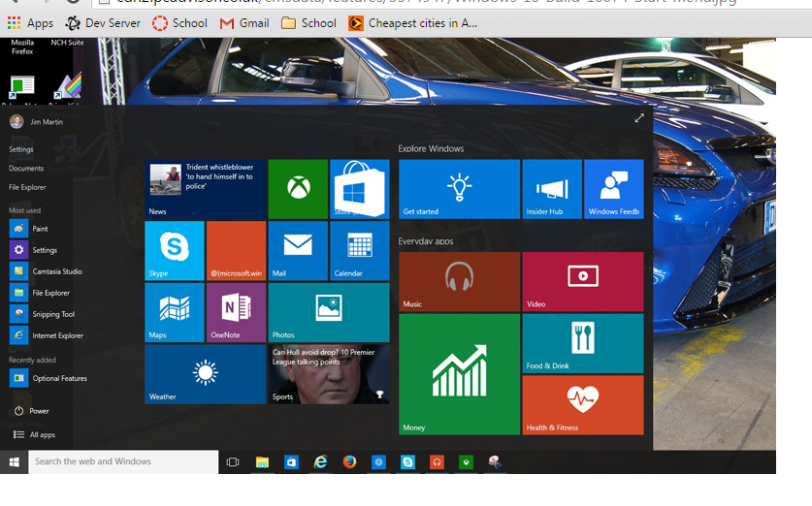Open the Snipping Tool taskbar icon

pyautogui.click(x=495, y=462)
